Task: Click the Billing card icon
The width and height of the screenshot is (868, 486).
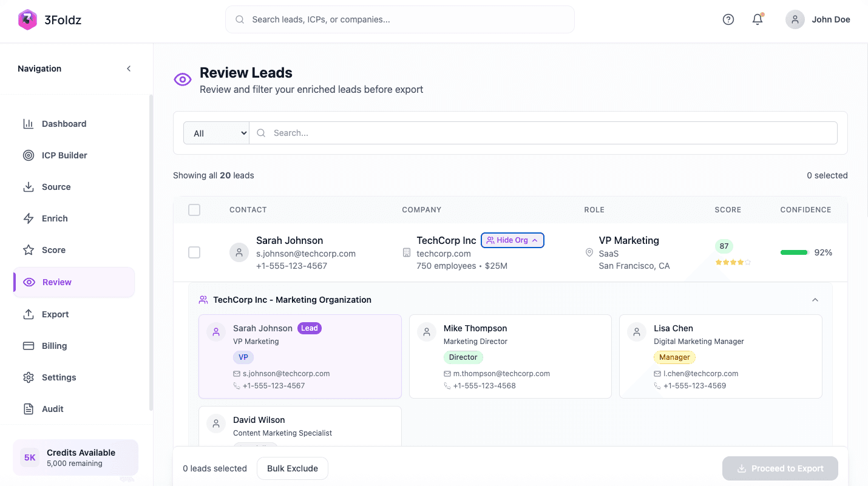Action: coord(29,346)
